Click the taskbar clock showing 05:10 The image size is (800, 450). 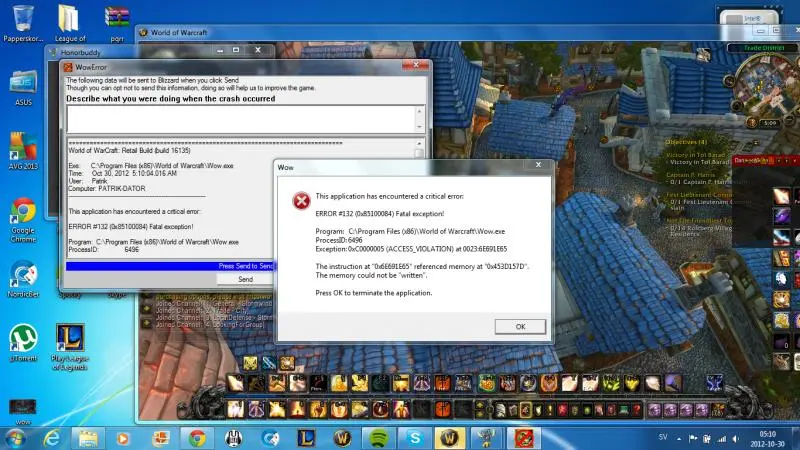pos(767,439)
